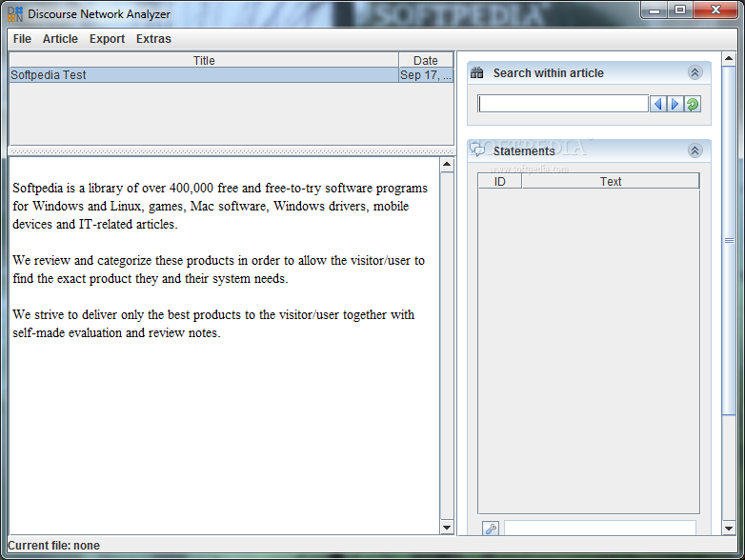745x560 pixels.
Task: Click the green refresh search icon
Action: [x=693, y=104]
